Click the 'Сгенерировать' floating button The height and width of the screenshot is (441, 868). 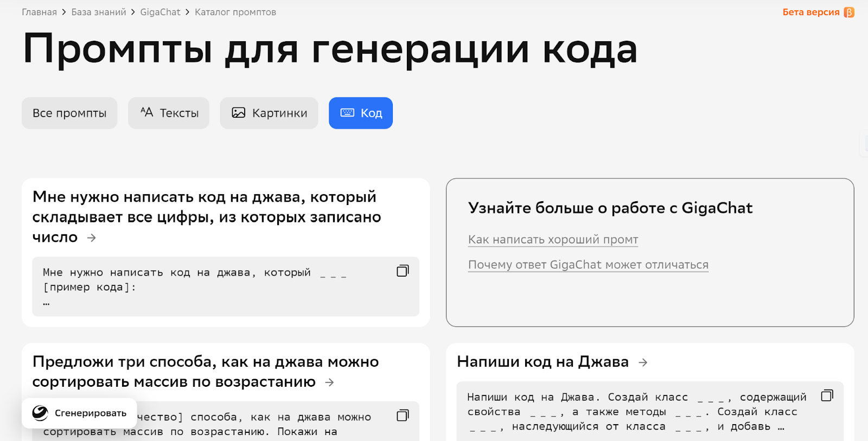[x=79, y=413]
